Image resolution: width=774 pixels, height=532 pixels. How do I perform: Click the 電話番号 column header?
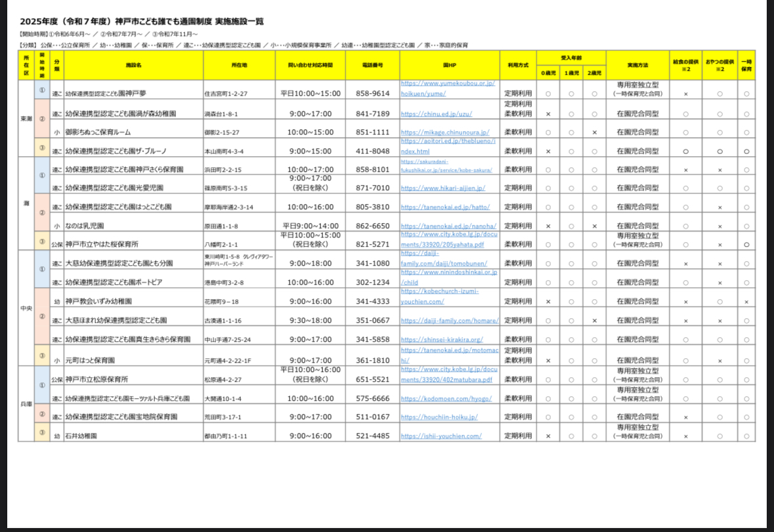click(372, 66)
